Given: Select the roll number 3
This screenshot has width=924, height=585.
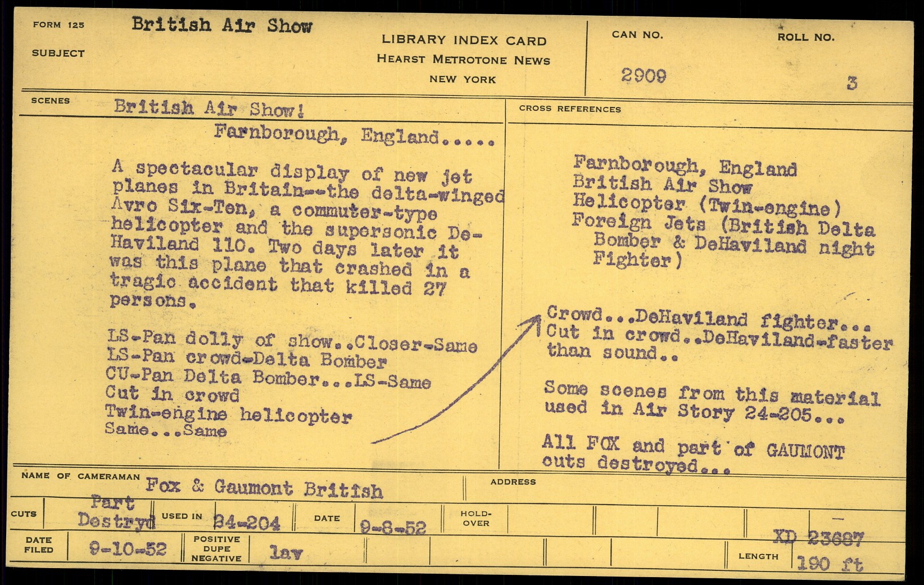Looking at the screenshot, I should pos(851,84).
